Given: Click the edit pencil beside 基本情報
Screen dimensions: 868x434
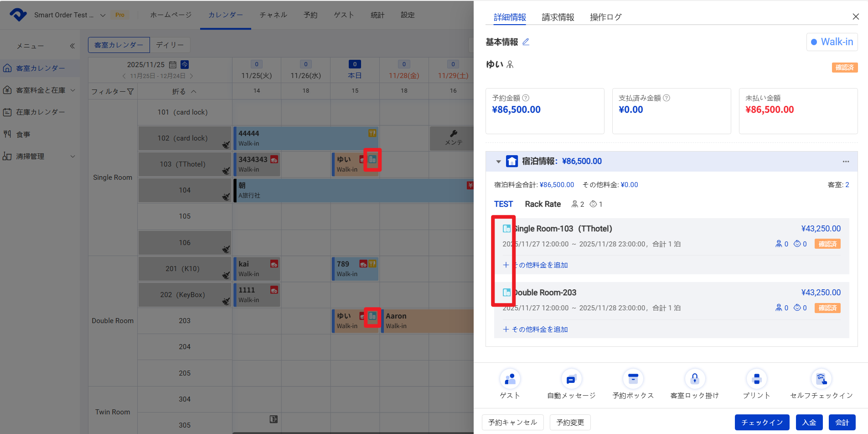Looking at the screenshot, I should point(526,42).
